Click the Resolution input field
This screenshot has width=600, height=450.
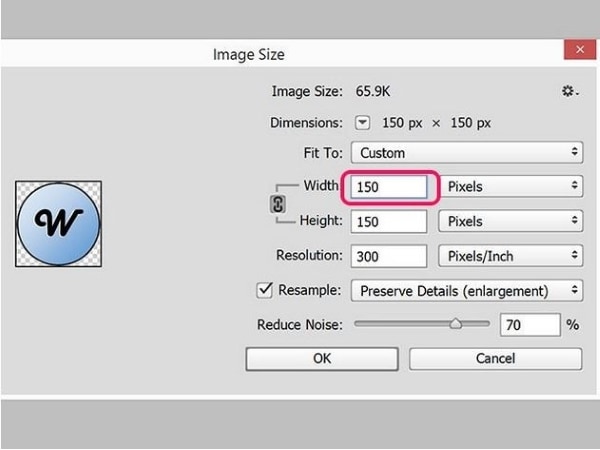point(390,256)
